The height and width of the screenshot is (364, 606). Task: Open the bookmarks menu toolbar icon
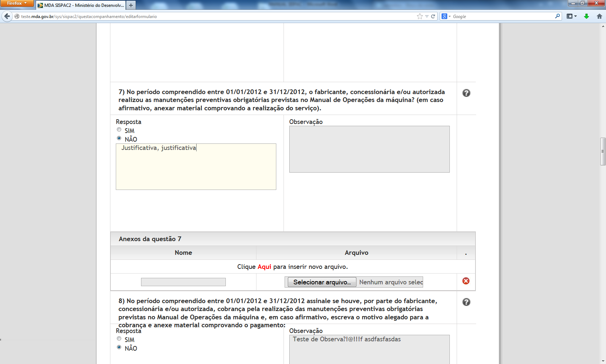click(x=571, y=16)
